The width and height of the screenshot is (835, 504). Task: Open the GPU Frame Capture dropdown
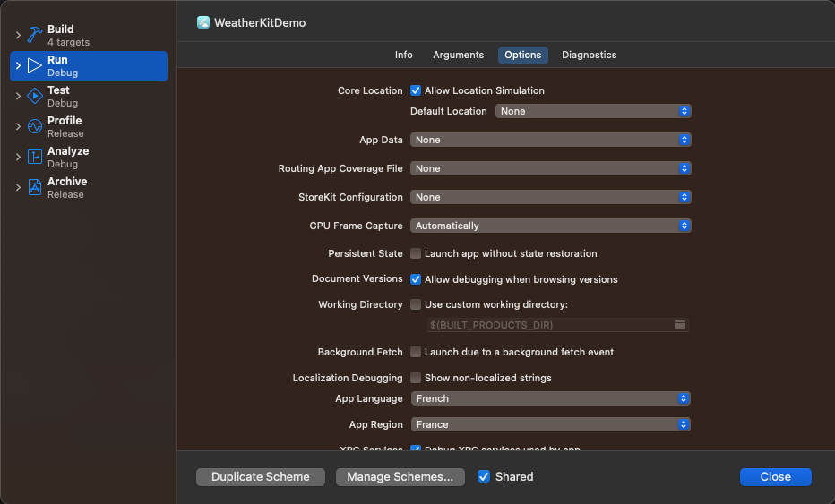coord(550,226)
